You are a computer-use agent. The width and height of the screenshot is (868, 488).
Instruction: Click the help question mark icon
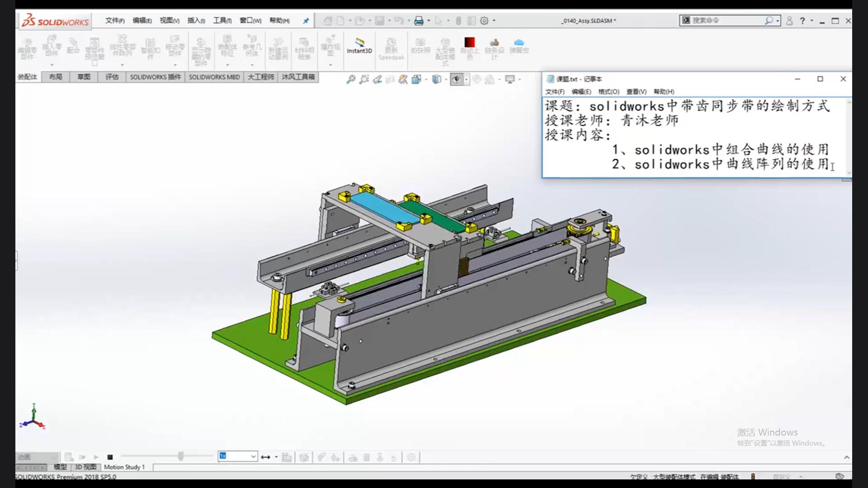pos(802,21)
